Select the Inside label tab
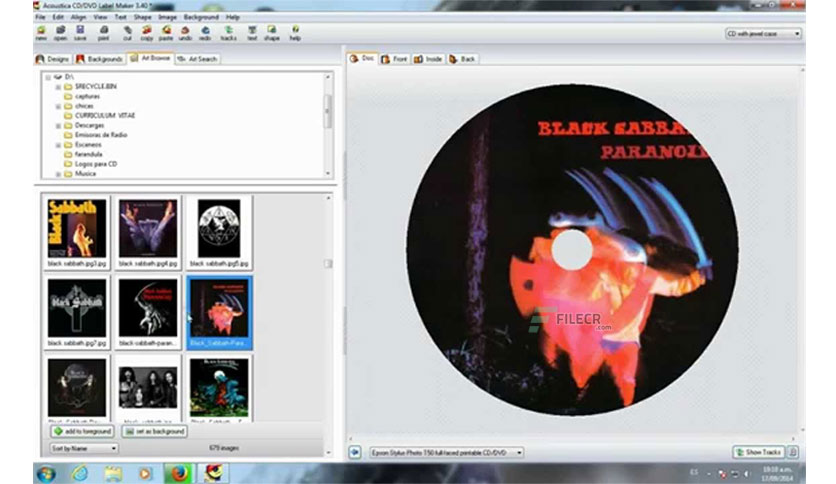Viewport: 836px width, 484px height. pyautogui.click(x=428, y=59)
